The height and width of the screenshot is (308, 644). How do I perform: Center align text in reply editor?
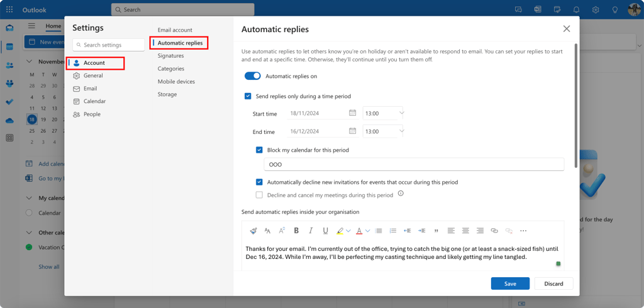point(465,231)
